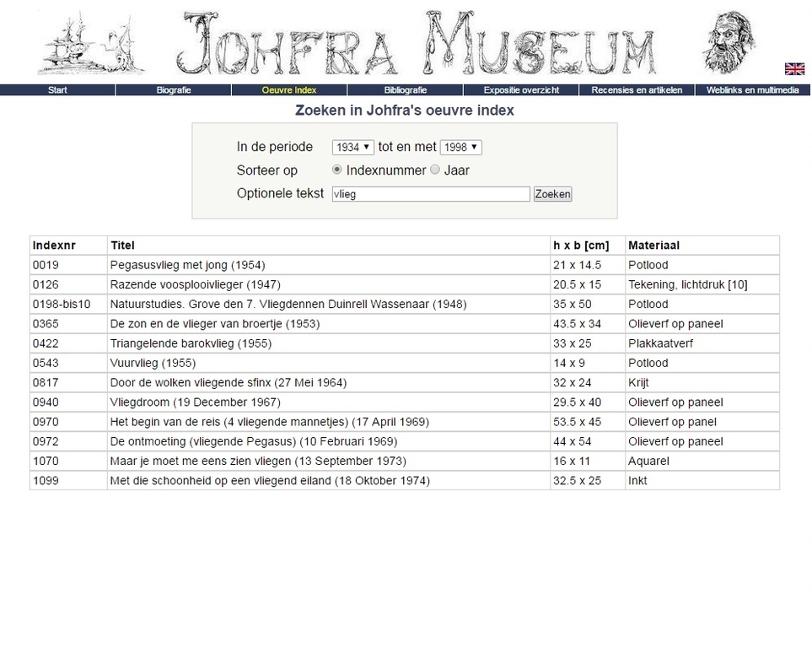Select the Jaar sort option
The width and height of the screenshot is (812, 648).
435,170
